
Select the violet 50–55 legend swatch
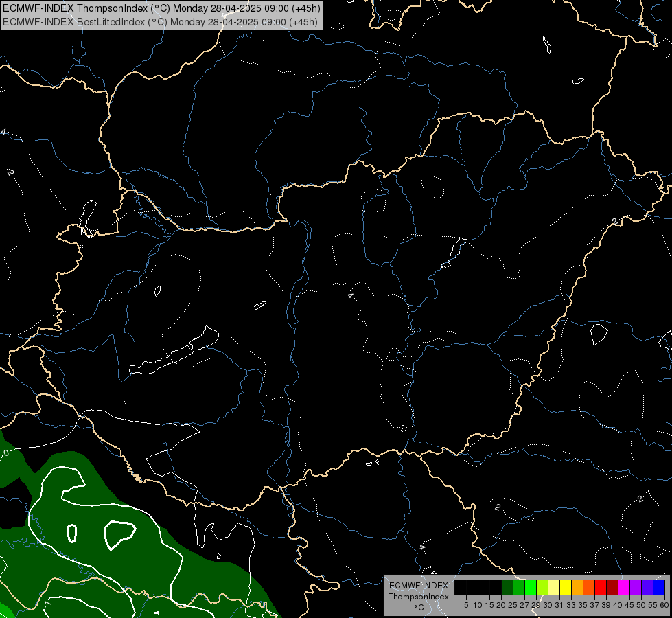pyautogui.click(x=647, y=587)
